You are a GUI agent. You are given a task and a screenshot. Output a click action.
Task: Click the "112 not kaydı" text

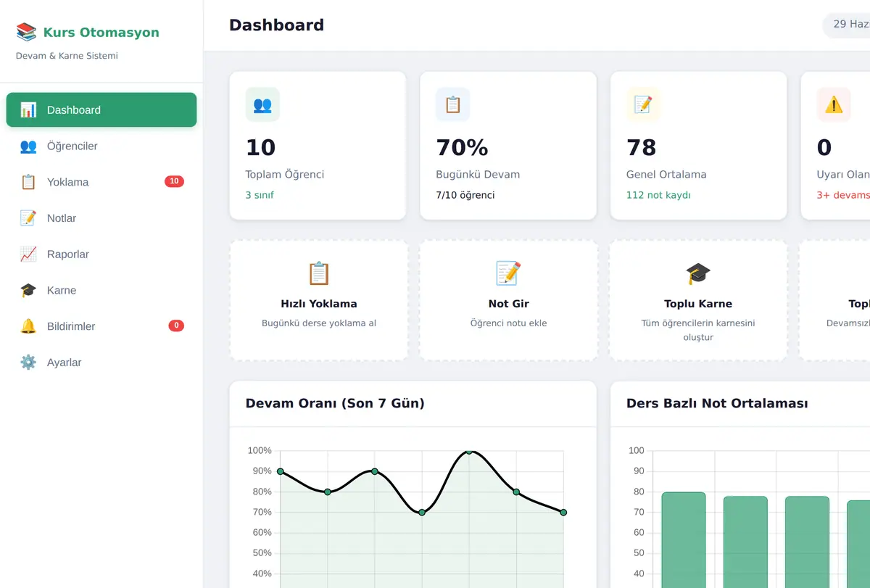pos(658,195)
